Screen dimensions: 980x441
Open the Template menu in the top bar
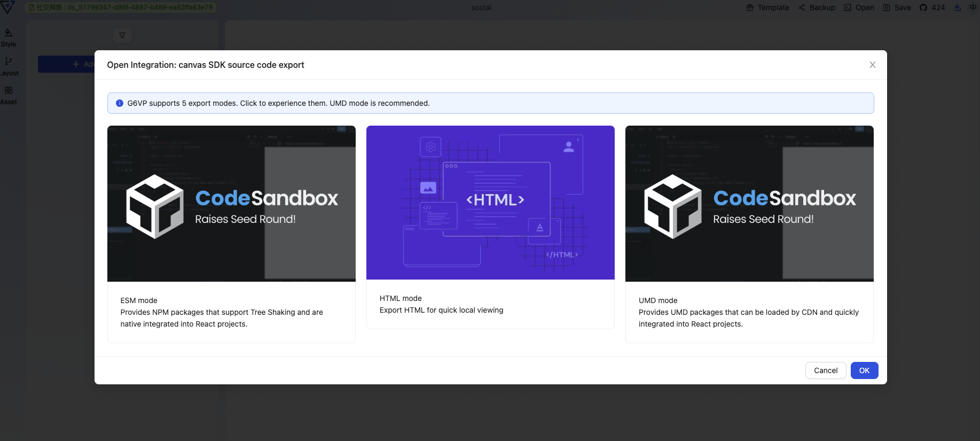(x=767, y=7)
